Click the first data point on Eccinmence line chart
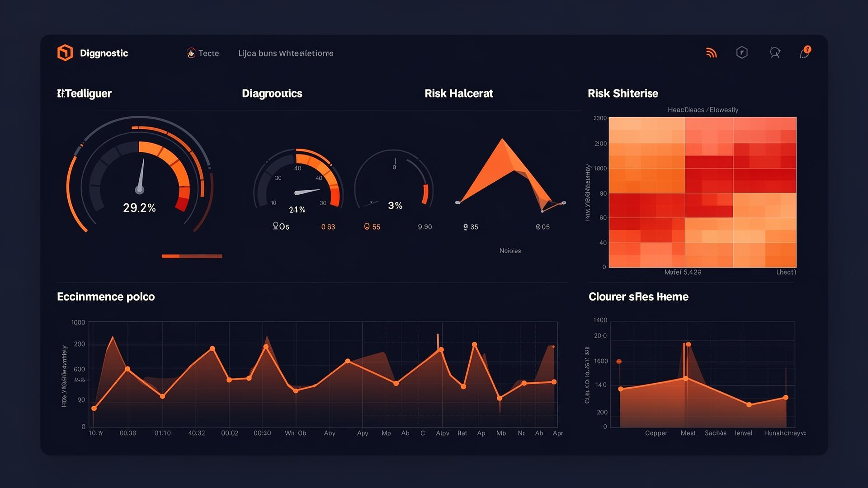868x488 pixels. [x=94, y=408]
